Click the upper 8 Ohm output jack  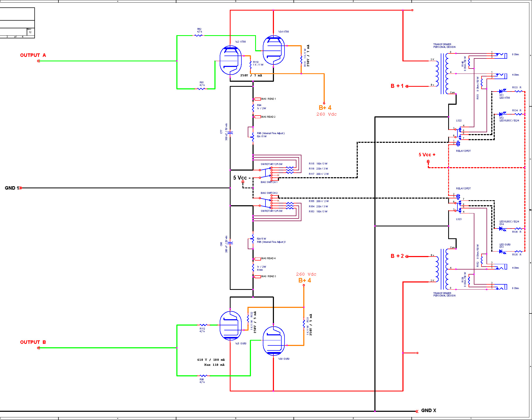[x=502, y=55]
